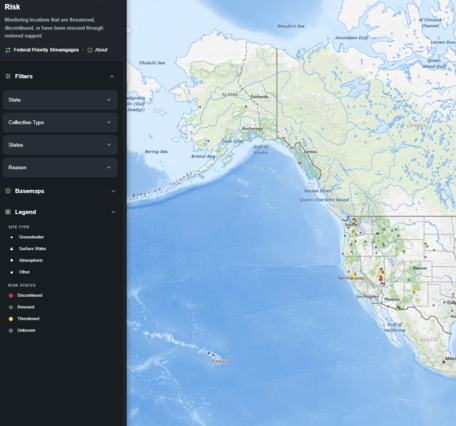Expand the Basemaps section chevron
Image resolution: width=456 pixels, height=426 pixels.
pyautogui.click(x=113, y=191)
